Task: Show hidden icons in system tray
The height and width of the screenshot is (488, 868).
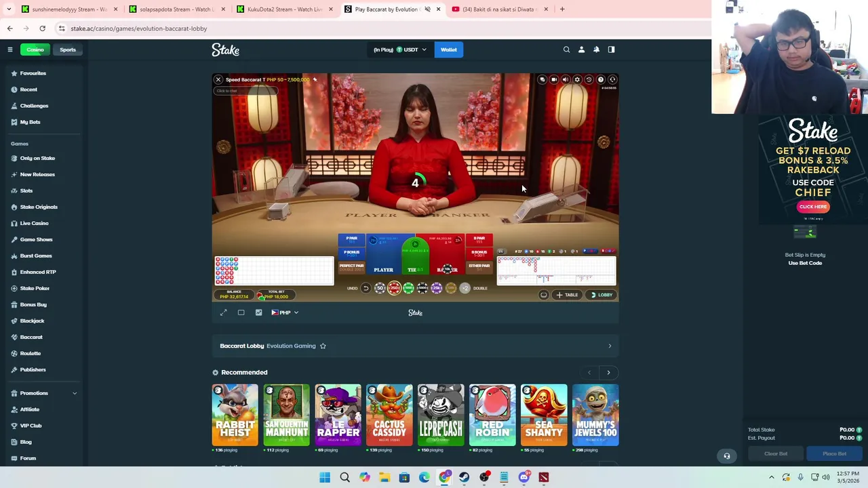Action: [x=771, y=477]
